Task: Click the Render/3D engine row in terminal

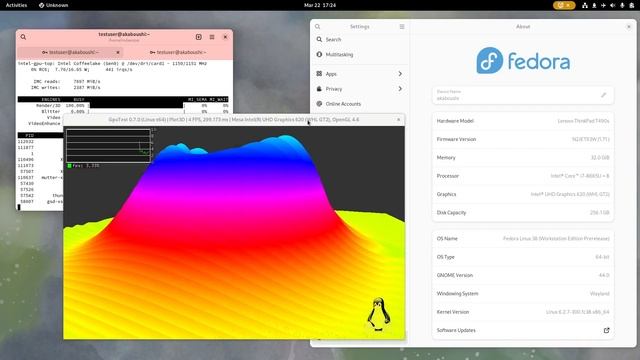Action: tap(123, 105)
